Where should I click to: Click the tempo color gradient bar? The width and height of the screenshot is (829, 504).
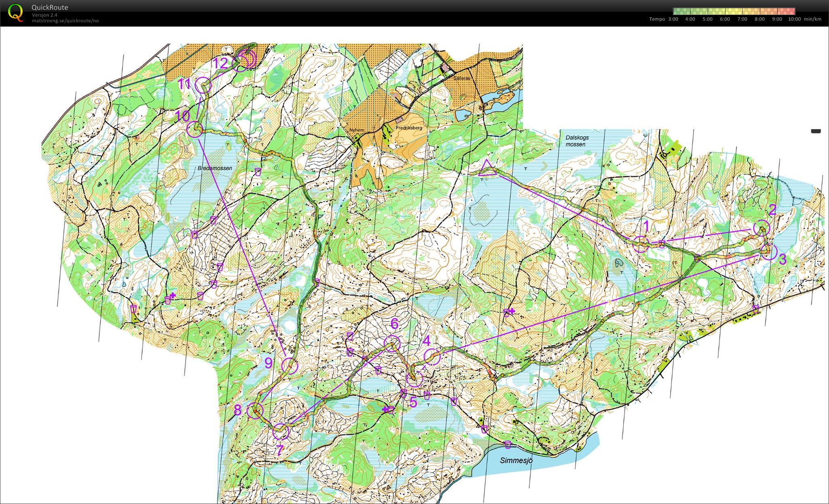pyautogui.click(x=734, y=11)
